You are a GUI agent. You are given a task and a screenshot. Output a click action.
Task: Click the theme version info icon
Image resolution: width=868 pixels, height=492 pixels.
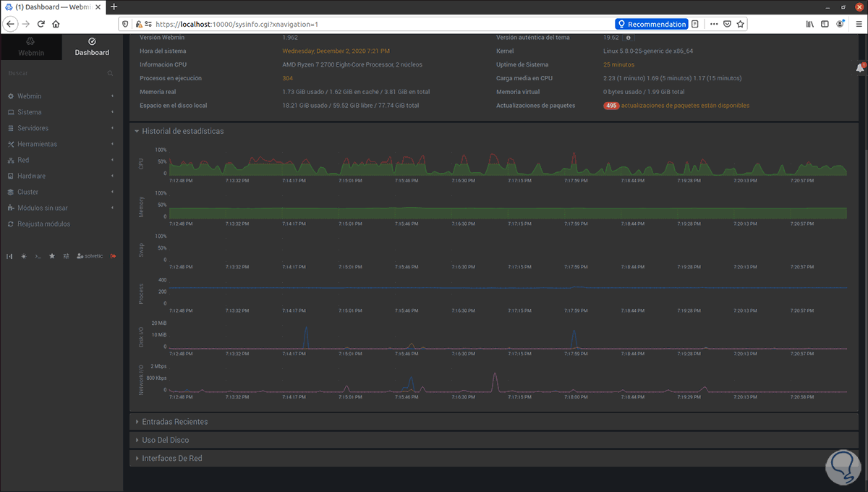tap(628, 38)
